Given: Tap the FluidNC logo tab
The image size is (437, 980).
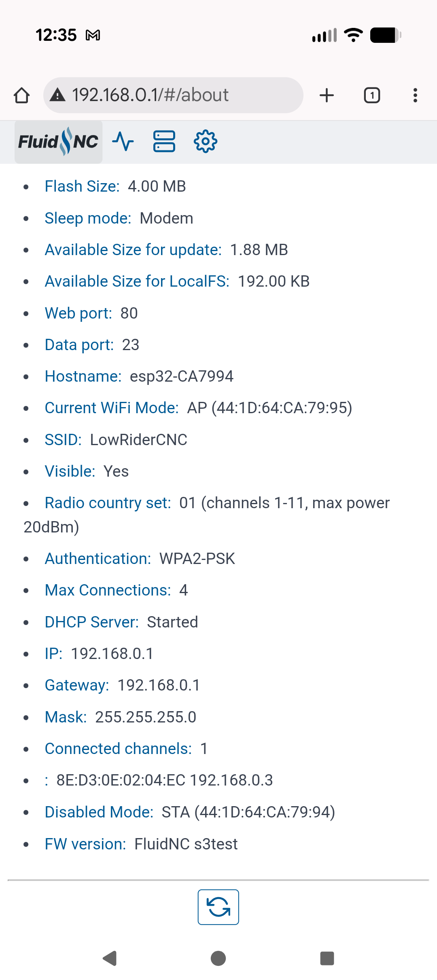Looking at the screenshot, I should point(58,142).
